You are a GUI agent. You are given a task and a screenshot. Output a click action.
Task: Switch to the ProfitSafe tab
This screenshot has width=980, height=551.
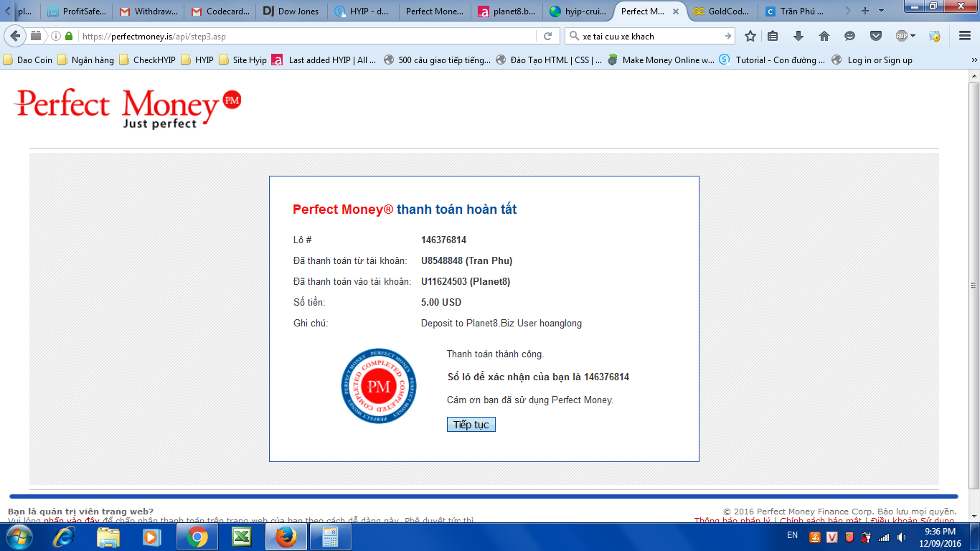click(x=76, y=11)
